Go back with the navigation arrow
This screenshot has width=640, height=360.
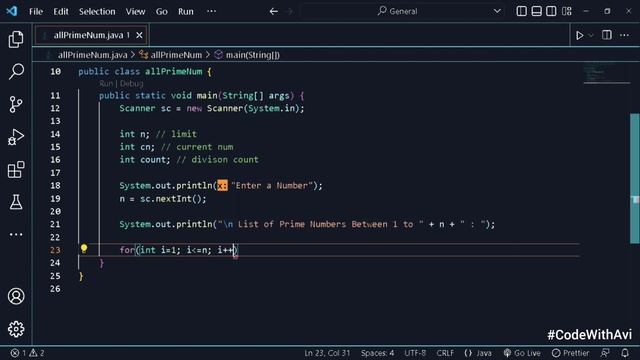point(273,11)
